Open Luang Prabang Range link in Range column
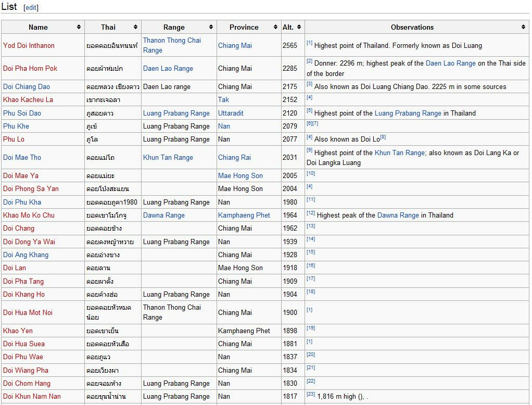The width and height of the screenshot is (532, 405). point(176,113)
